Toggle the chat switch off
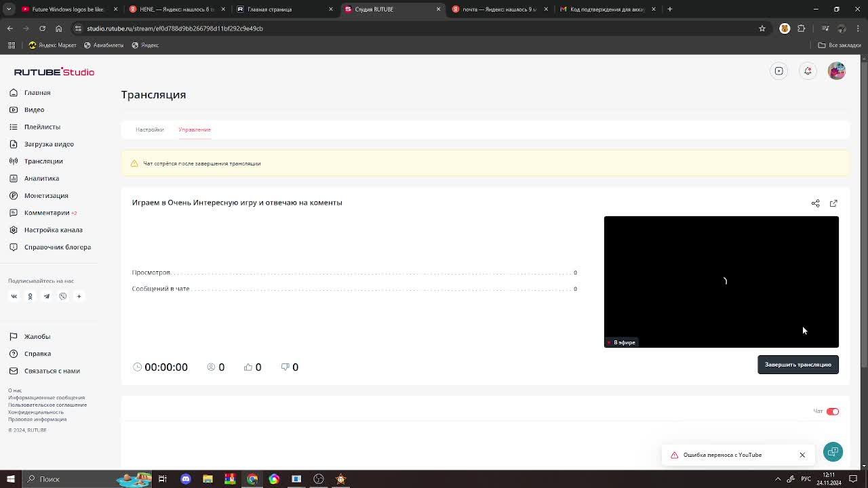 point(833,411)
